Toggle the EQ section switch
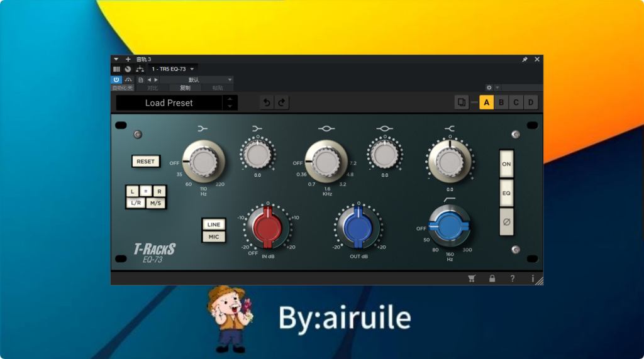Image resolution: width=644 pixels, height=359 pixels. pos(506,193)
